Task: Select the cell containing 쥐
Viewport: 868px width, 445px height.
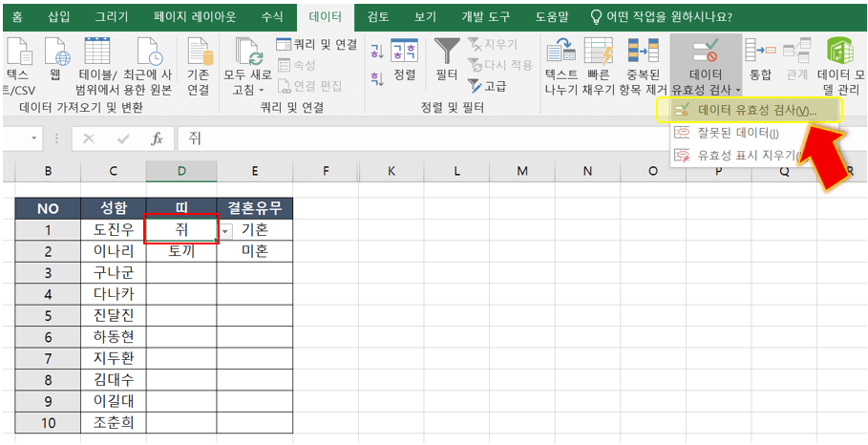Action: pyautogui.click(x=181, y=230)
